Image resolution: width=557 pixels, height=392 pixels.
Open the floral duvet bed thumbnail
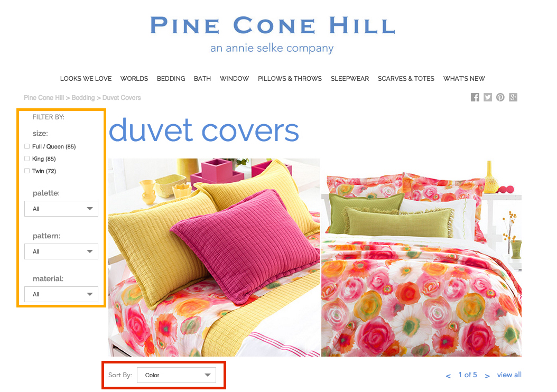(421, 258)
